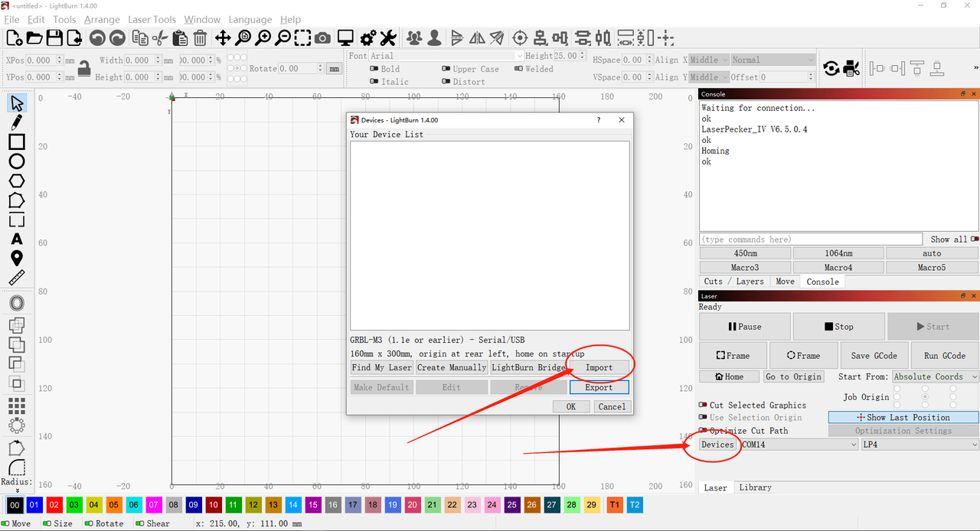Open the Preview monitor icon

(x=345, y=37)
